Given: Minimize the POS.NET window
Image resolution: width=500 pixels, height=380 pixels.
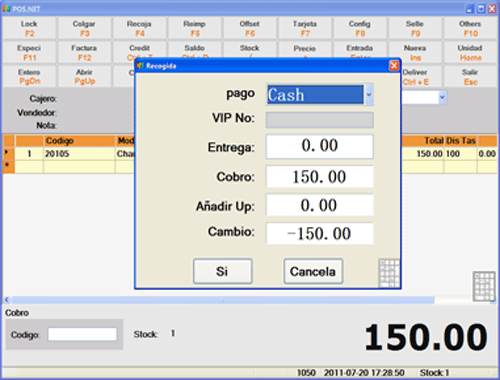Looking at the screenshot, I should point(470,9).
